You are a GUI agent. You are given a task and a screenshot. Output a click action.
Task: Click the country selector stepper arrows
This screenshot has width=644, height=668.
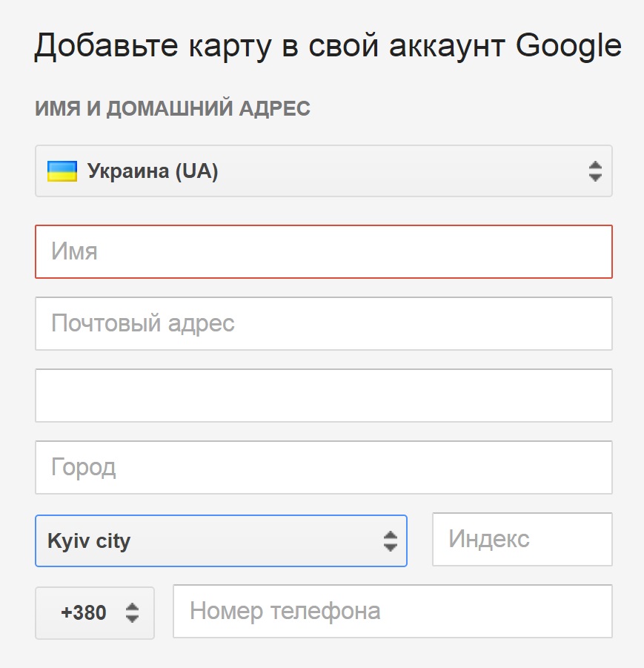(594, 171)
